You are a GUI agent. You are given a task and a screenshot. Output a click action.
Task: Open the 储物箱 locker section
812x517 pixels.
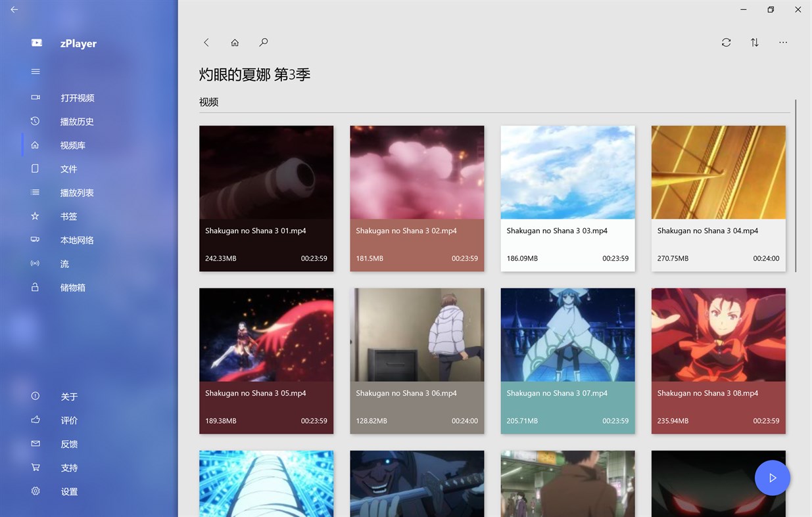72,287
